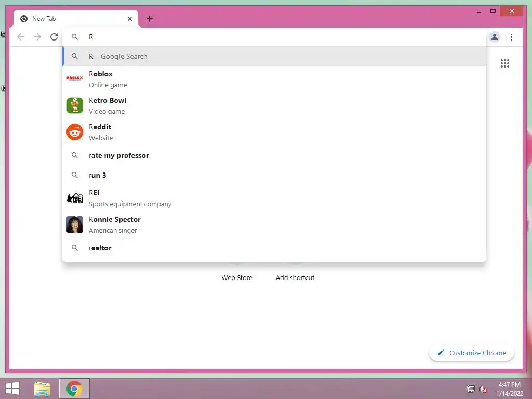Image resolution: width=532 pixels, height=399 pixels.
Task: Go forward using the forward arrow
Action: click(x=37, y=37)
